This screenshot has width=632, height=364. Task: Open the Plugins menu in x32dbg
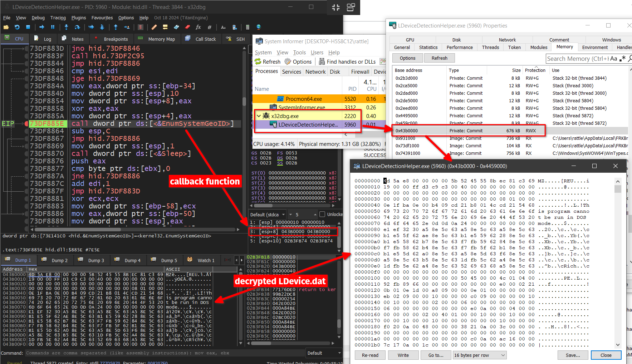79,18
